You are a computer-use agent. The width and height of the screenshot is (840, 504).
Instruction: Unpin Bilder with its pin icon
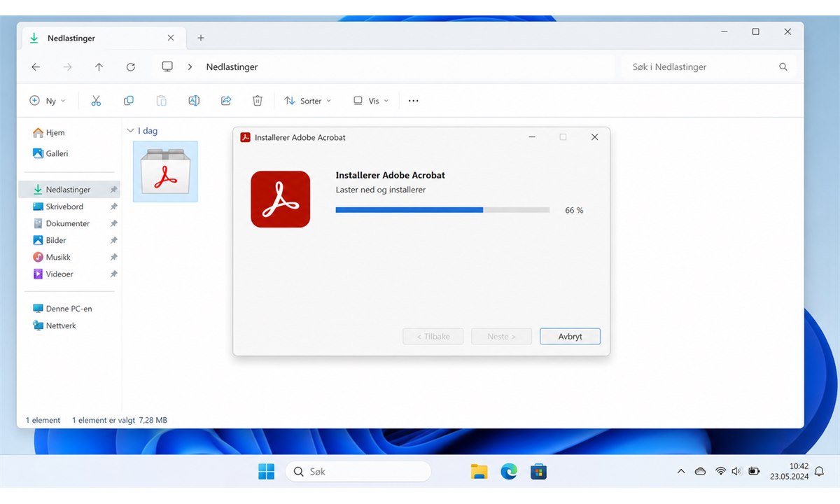[x=113, y=240]
